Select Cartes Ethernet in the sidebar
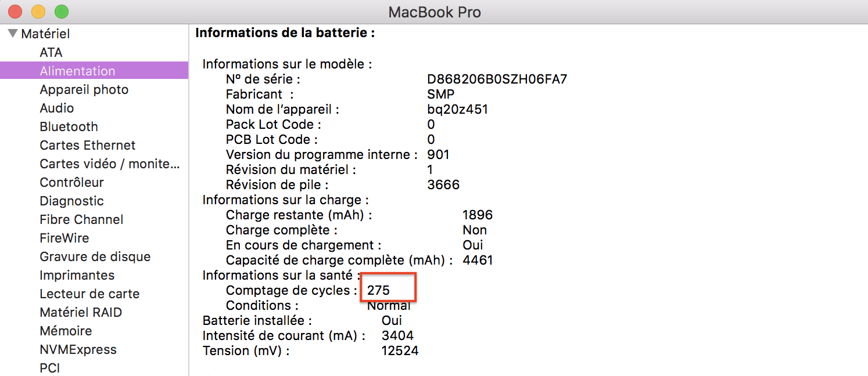Screen dimensions: 868x376 [87, 145]
